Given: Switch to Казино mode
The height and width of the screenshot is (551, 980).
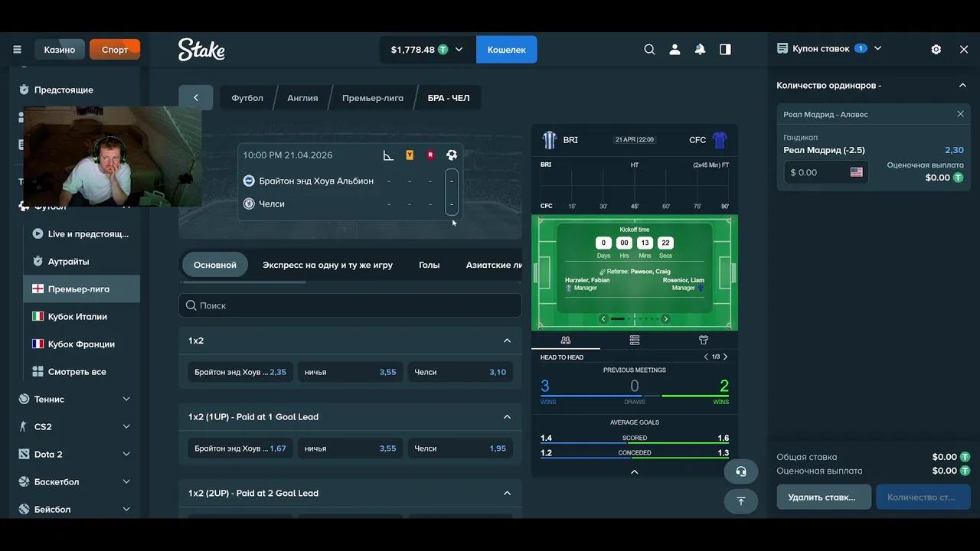Looking at the screenshot, I should coord(60,50).
